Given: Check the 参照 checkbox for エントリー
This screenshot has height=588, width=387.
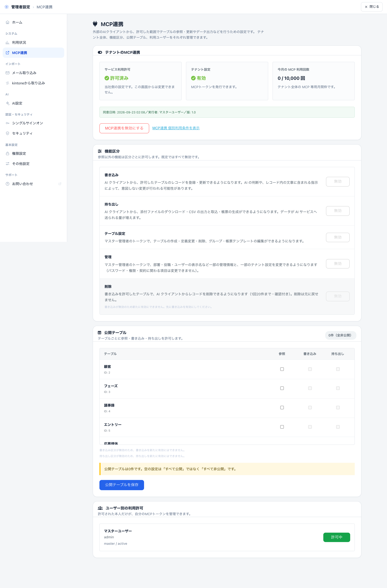Looking at the screenshot, I should point(282,427).
